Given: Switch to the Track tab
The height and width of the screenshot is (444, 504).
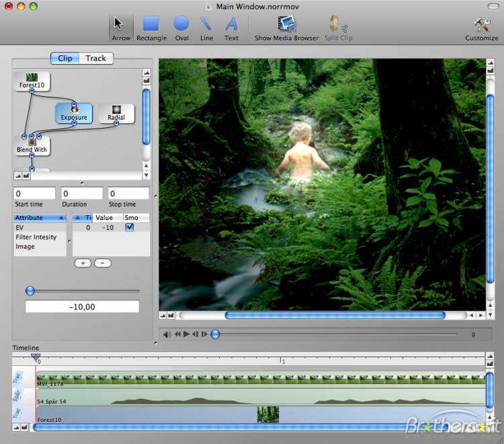Looking at the screenshot, I should [95, 59].
